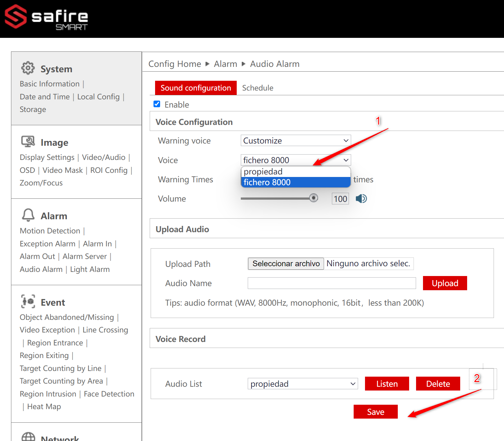Save the audio alarm settings

coord(375,412)
